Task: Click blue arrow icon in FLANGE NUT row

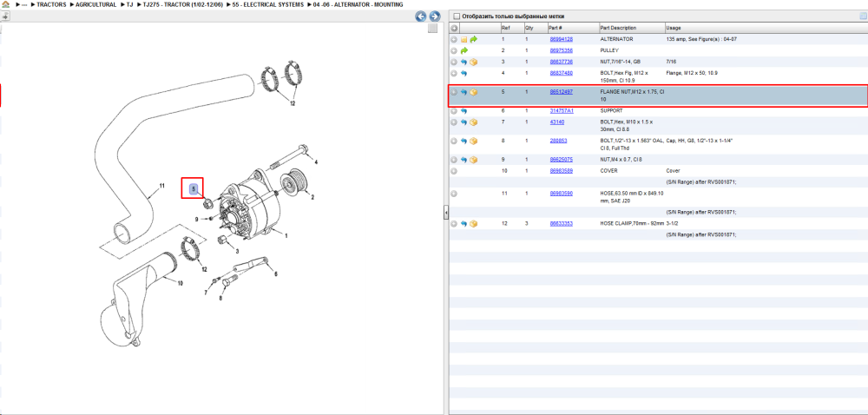Action: point(464,92)
